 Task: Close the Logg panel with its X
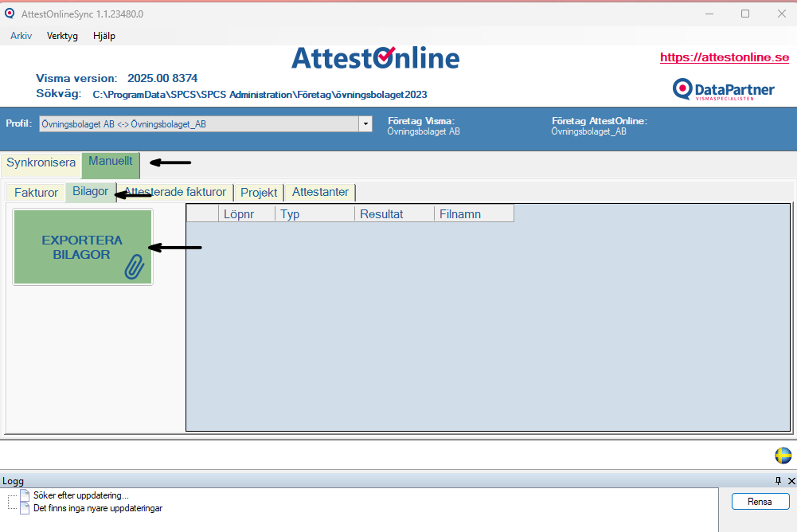(x=791, y=480)
